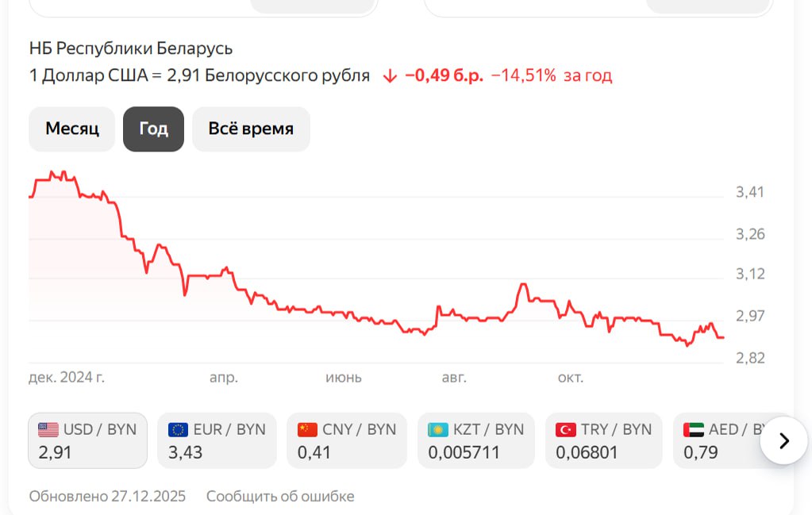Click the авг. label on chart axis

[454, 378]
